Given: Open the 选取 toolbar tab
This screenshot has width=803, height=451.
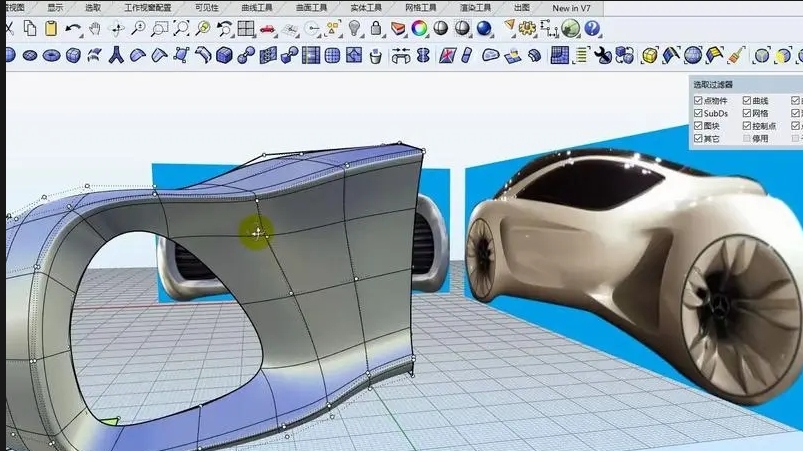Looking at the screenshot, I should tap(93, 8).
